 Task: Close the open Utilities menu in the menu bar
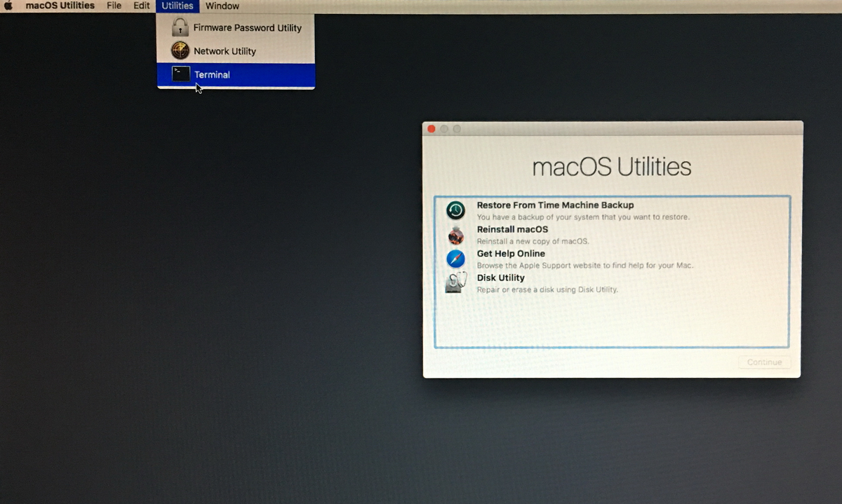pos(178,6)
